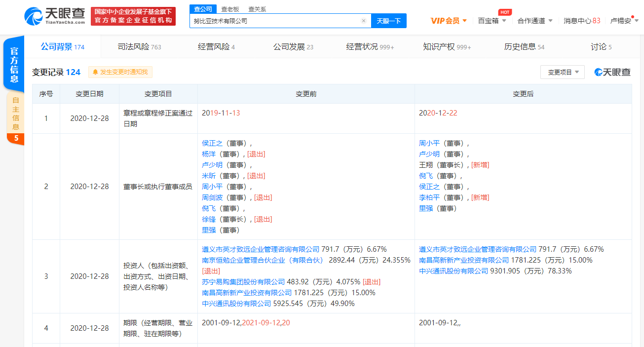
Task: Open 王翔 in the 变更后 column
Action: click(426, 165)
